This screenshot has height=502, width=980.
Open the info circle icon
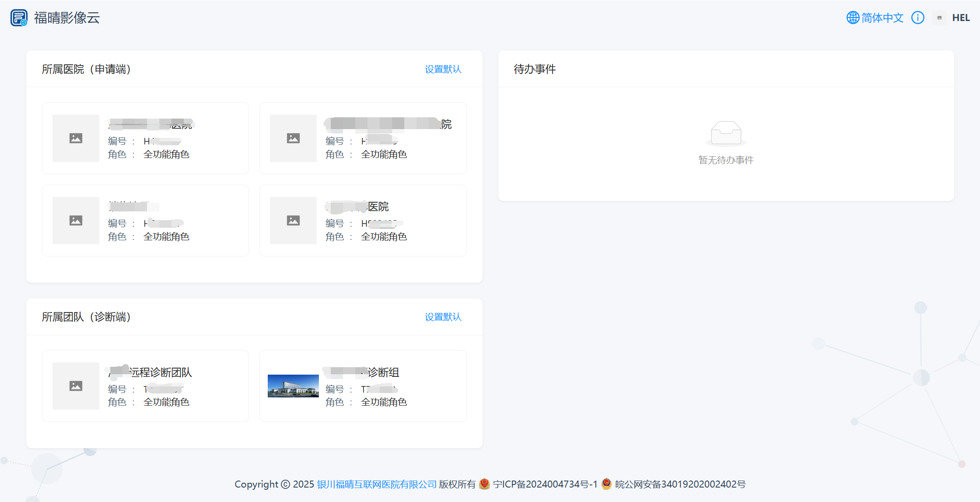coord(917,18)
